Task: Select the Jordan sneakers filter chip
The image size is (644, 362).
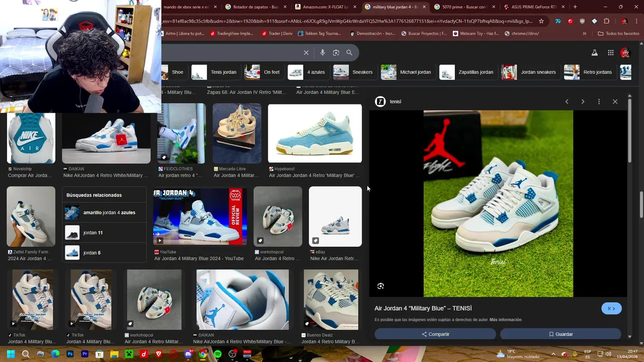Action: pos(530,72)
